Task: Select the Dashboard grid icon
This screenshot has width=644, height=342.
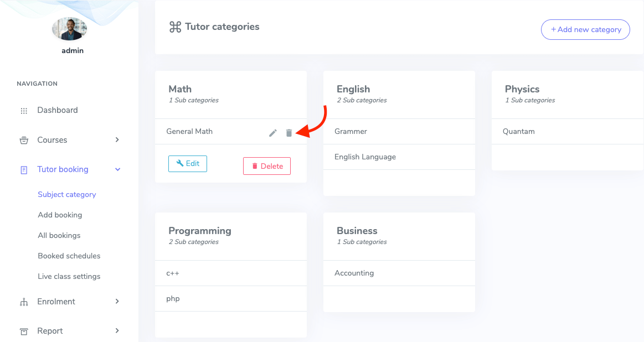Action: pyautogui.click(x=24, y=110)
